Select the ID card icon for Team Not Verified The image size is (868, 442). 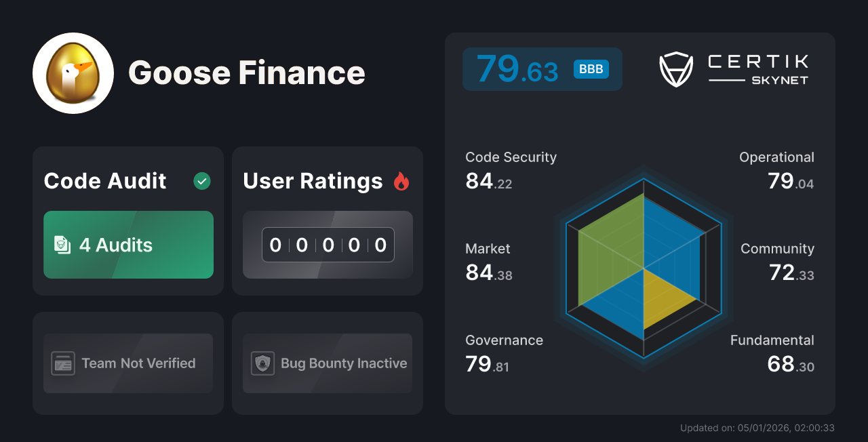(x=64, y=363)
